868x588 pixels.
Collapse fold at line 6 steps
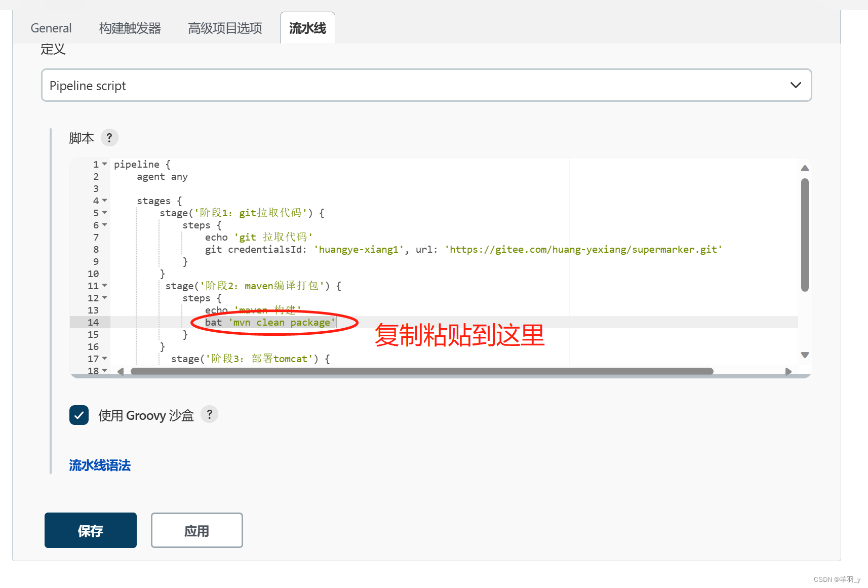[105, 225]
